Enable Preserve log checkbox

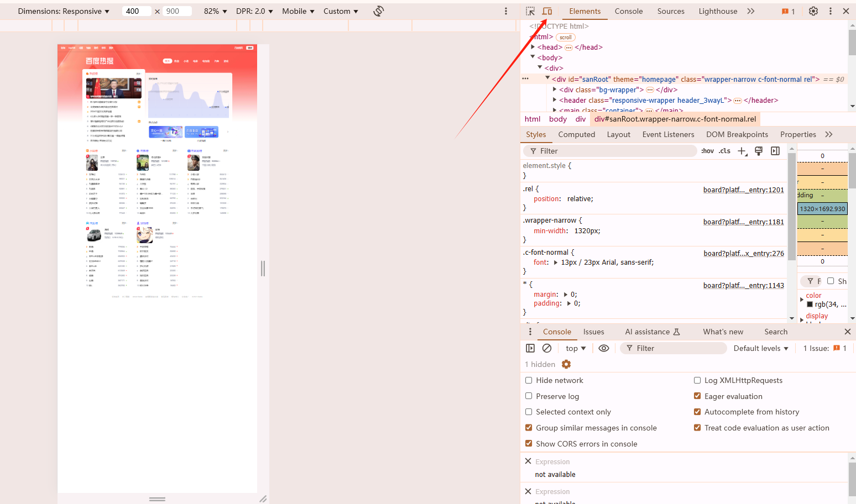(529, 396)
